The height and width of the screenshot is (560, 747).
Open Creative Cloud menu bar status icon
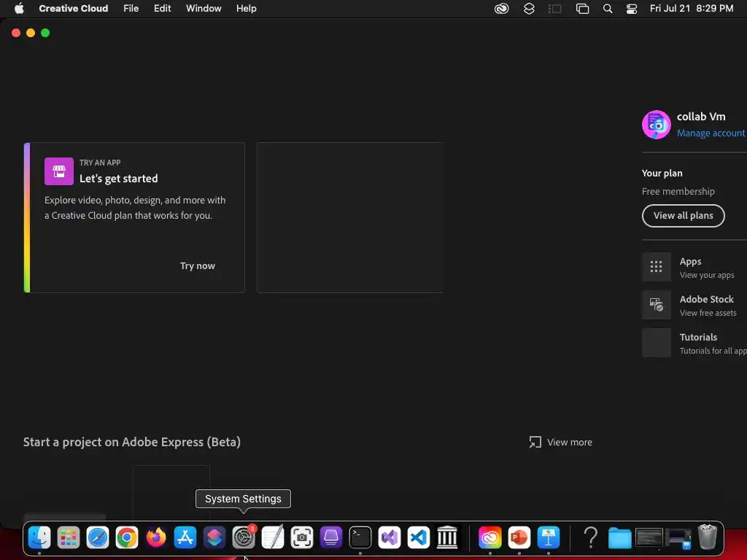click(x=501, y=9)
